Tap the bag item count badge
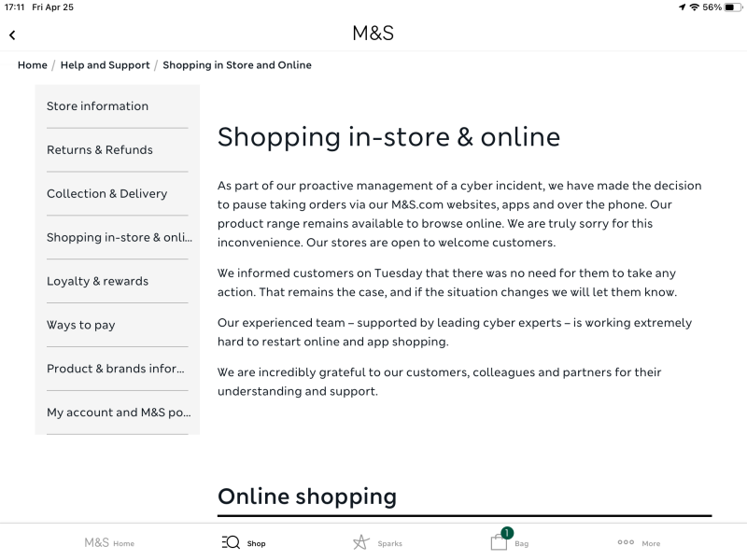 [x=507, y=532]
